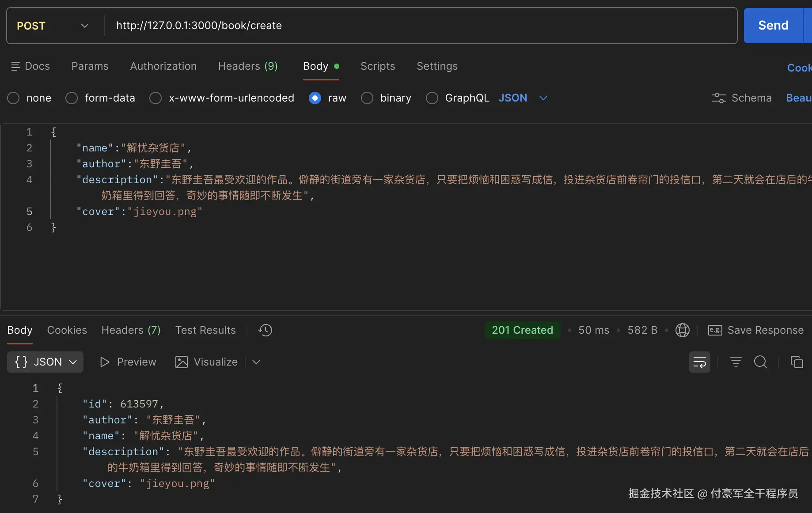
Task: Click the 50 ms response time
Action: (x=594, y=330)
